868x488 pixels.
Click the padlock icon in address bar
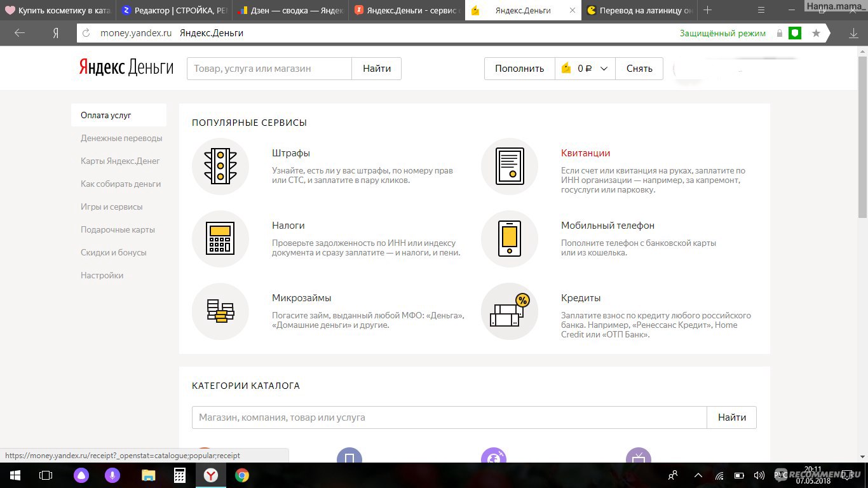coord(780,33)
